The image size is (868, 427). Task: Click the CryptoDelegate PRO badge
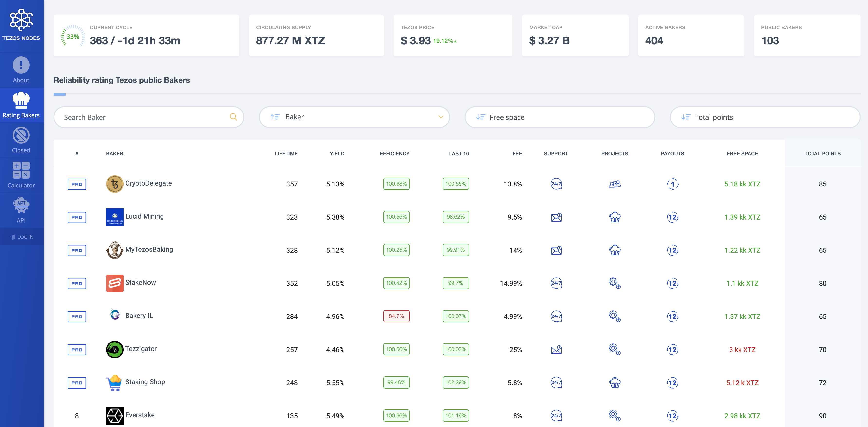(x=77, y=184)
